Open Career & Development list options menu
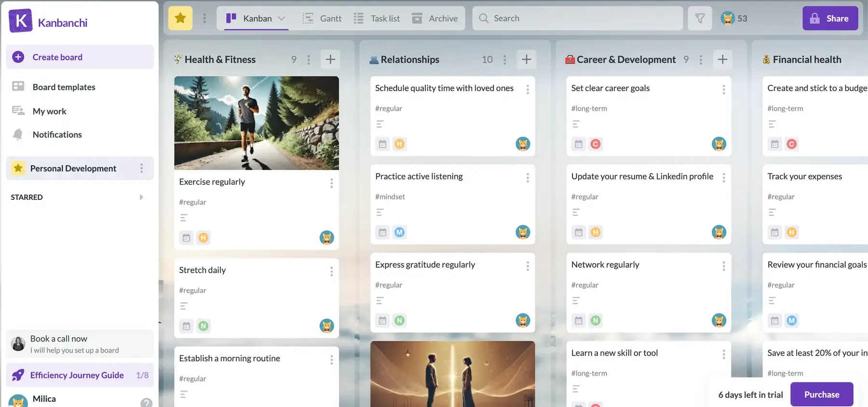This screenshot has height=407, width=868. pos(701,59)
